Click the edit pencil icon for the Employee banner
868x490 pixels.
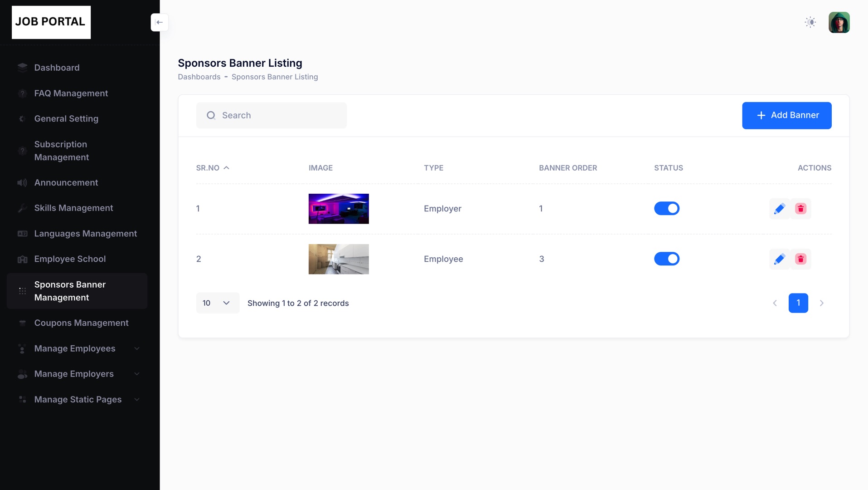point(779,259)
